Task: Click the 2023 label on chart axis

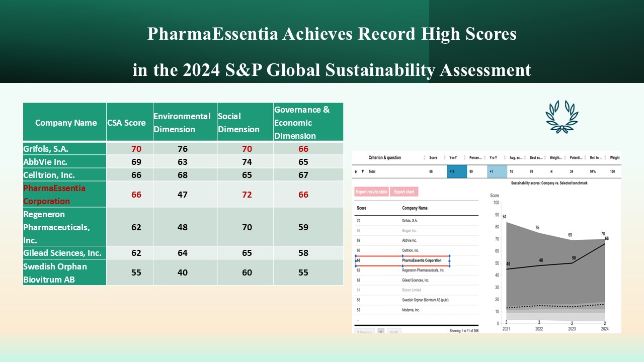Action: point(572,329)
